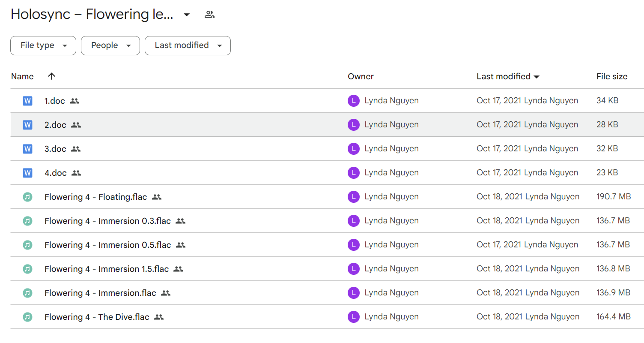The width and height of the screenshot is (644, 343).
Task: Click the Holosync – Flowering folder title
Action: tap(92, 15)
